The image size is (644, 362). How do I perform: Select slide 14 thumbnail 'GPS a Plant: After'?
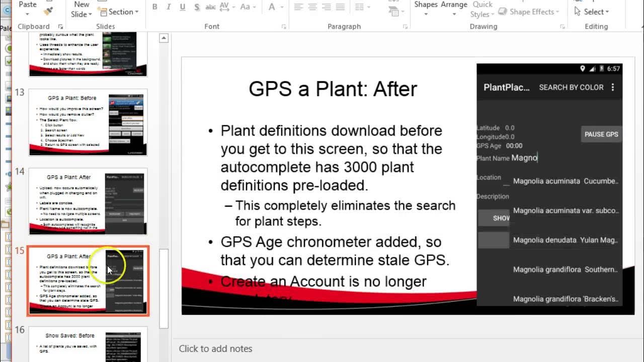coord(88,201)
